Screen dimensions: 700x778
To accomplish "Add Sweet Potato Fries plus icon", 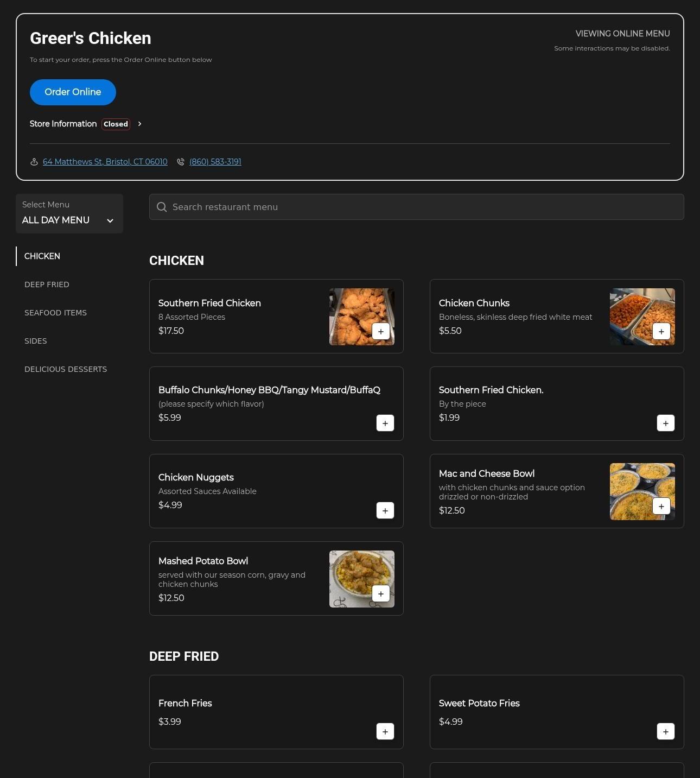I will pos(666,731).
